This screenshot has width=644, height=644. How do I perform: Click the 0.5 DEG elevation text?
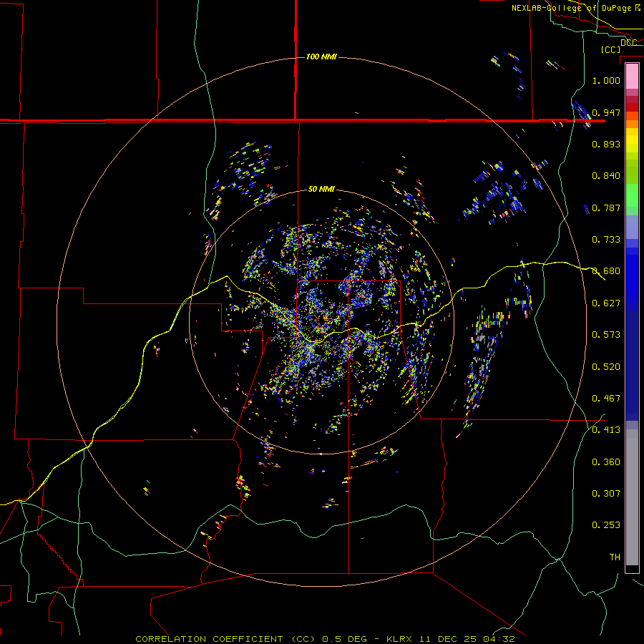(x=344, y=639)
